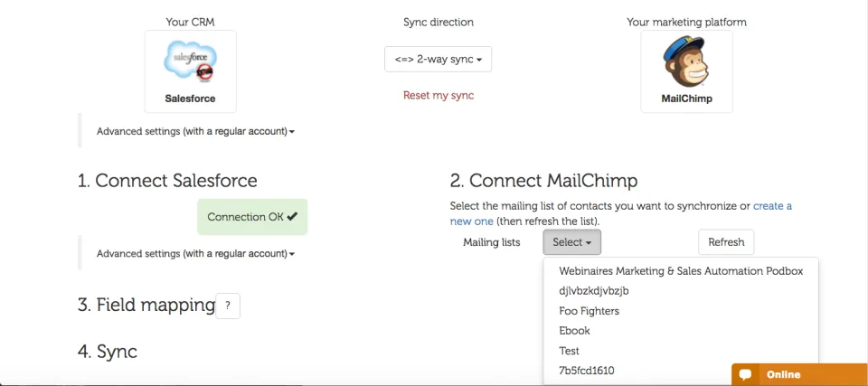This screenshot has width=868, height=386.
Task: Open the Online chat bubble icon
Action: click(745, 375)
